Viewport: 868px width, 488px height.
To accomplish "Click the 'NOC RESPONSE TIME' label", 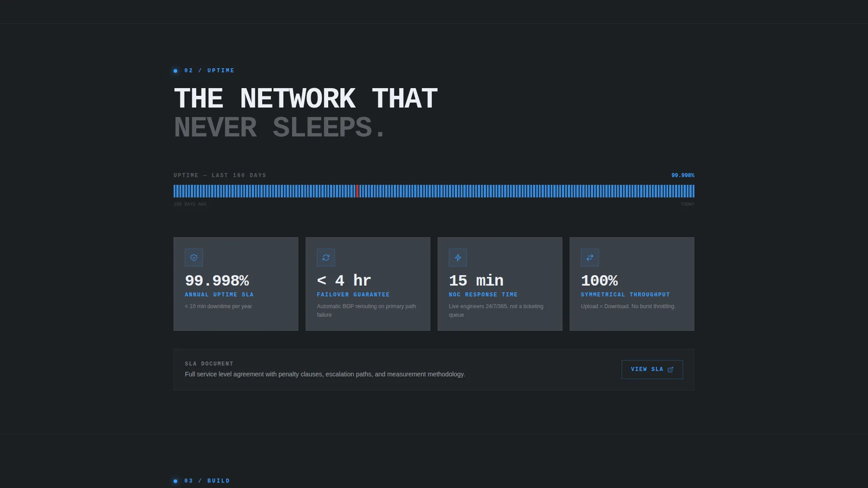I will (483, 295).
